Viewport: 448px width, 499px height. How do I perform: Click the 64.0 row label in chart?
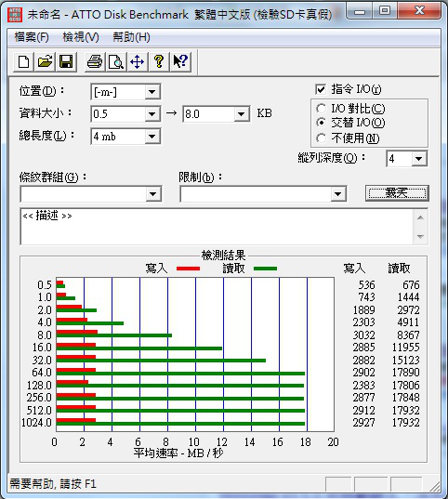pyautogui.click(x=42, y=373)
